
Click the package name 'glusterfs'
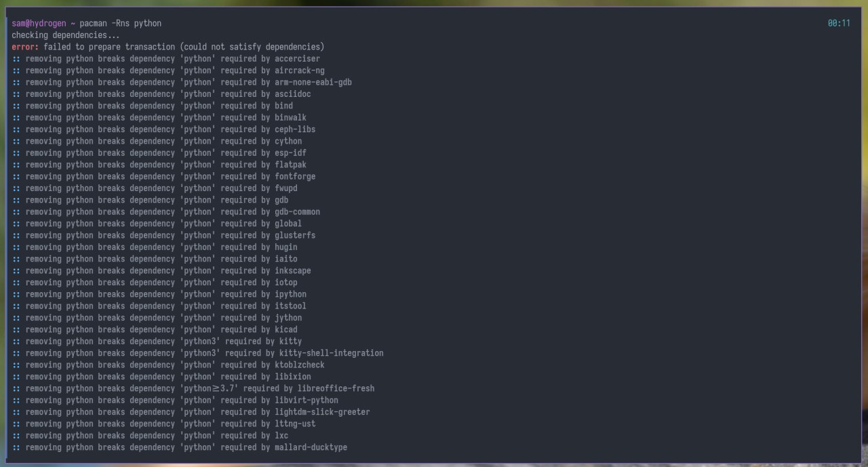pos(295,235)
